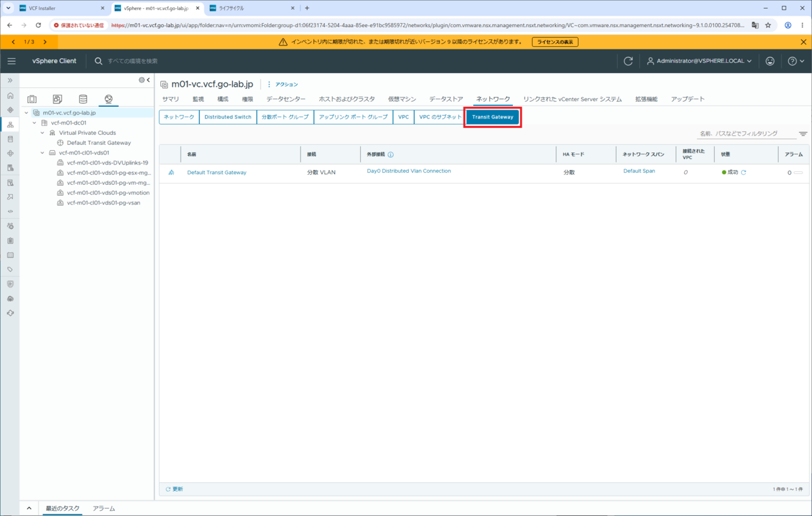This screenshot has width=812, height=516.
Task: Select the Networking inventory view icon
Action: pyautogui.click(x=108, y=99)
